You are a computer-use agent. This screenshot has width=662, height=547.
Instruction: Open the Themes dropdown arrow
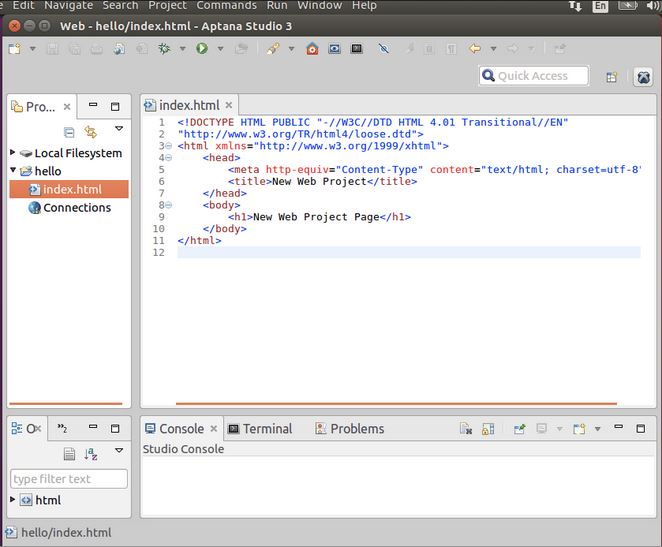tap(291, 49)
